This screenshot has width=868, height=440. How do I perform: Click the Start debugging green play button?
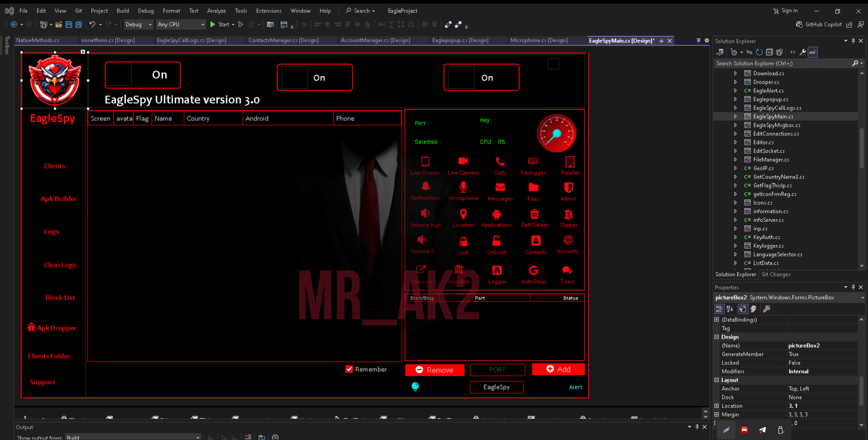pos(213,24)
